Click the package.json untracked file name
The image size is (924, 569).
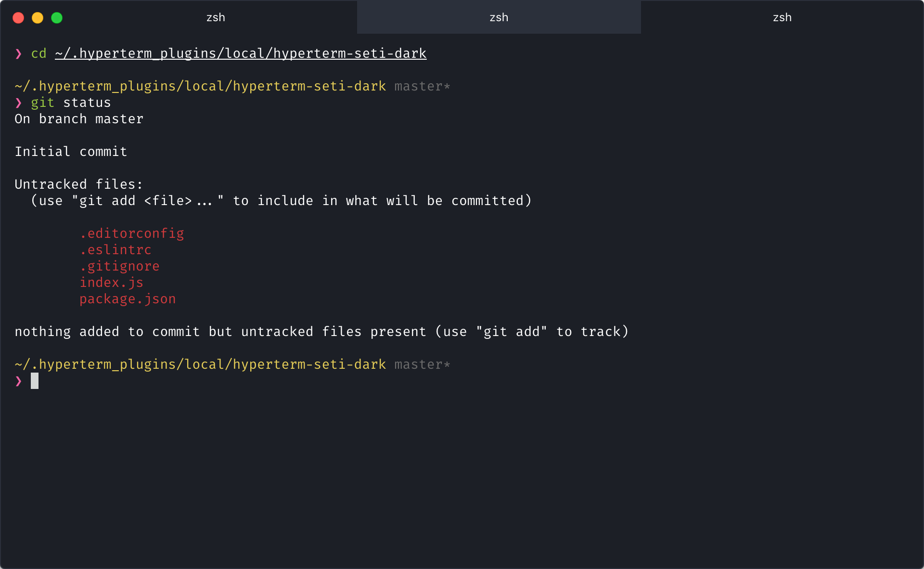(128, 299)
